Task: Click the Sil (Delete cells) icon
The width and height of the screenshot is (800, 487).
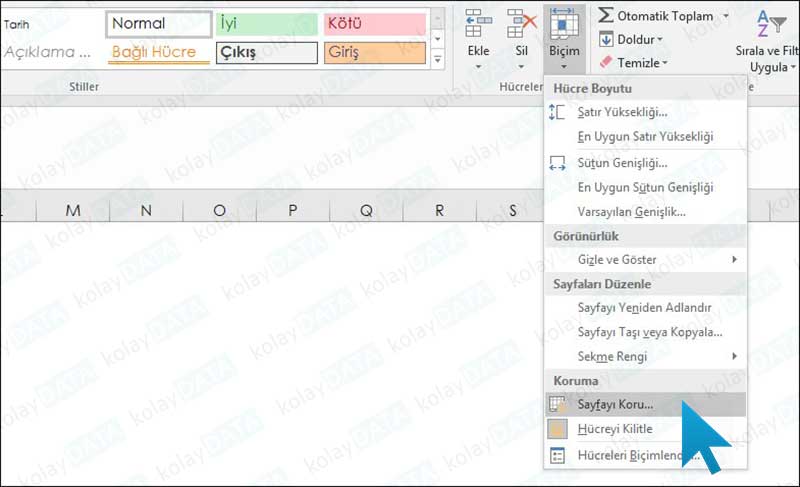Action: 521,24
